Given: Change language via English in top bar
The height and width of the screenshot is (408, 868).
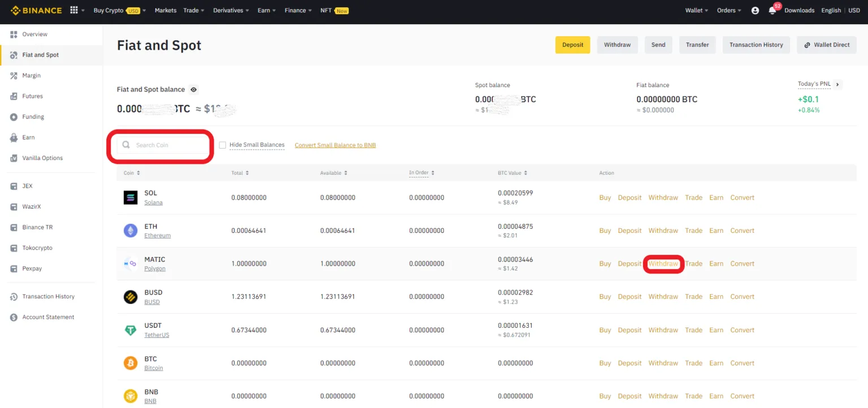Looking at the screenshot, I should [831, 10].
